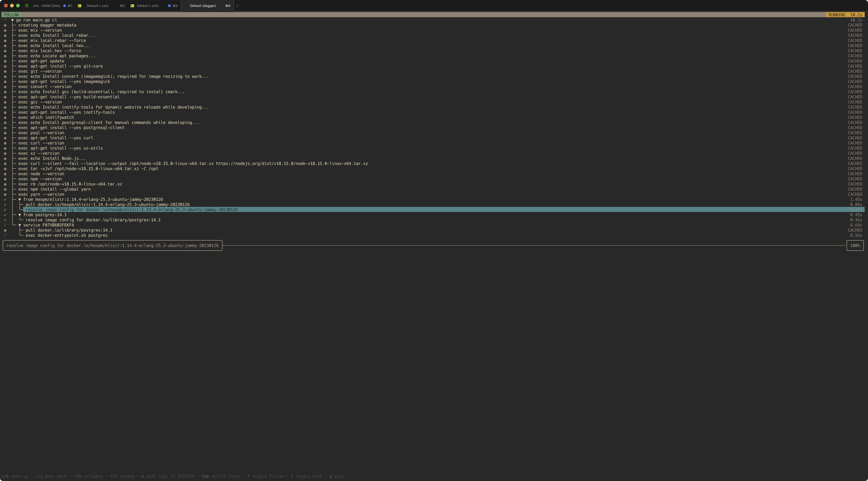Select the 'exec mix --version' row

click(433, 30)
